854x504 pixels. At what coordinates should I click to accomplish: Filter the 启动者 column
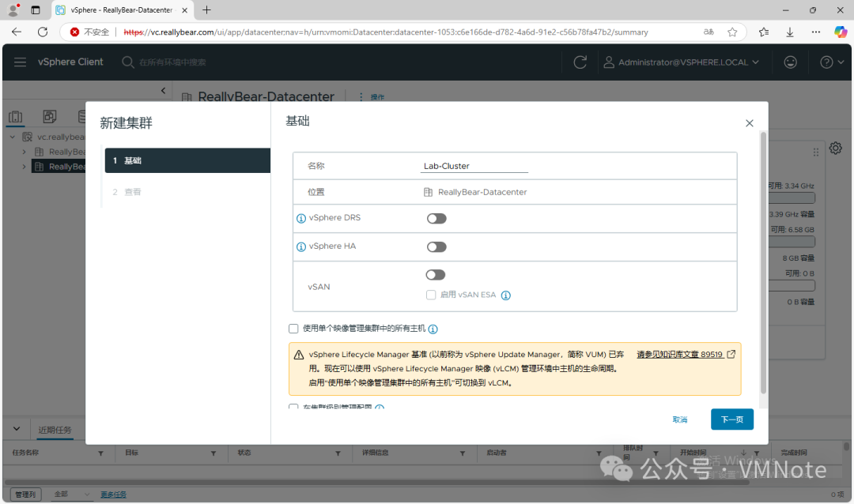click(x=599, y=453)
